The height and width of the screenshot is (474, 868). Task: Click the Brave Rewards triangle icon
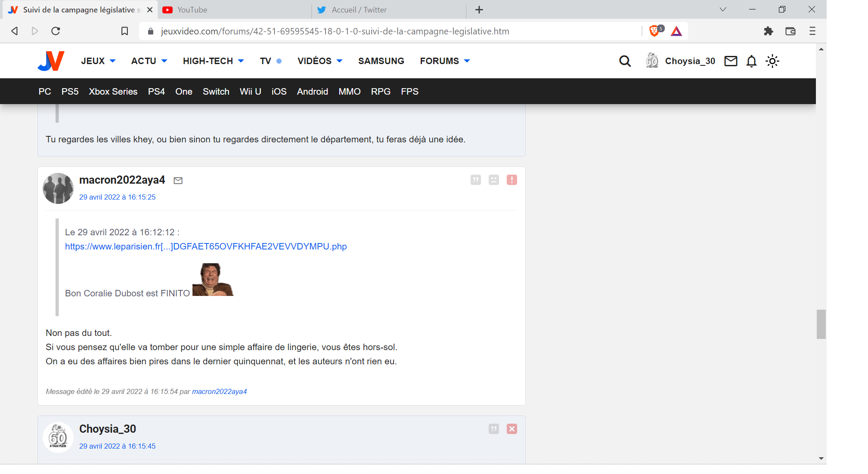[676, 31]
